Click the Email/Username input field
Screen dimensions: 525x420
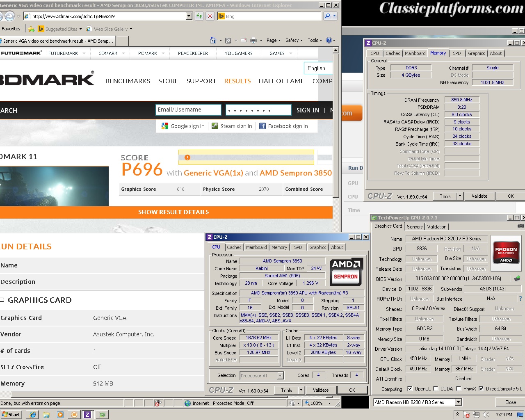(x=188, y=110)
